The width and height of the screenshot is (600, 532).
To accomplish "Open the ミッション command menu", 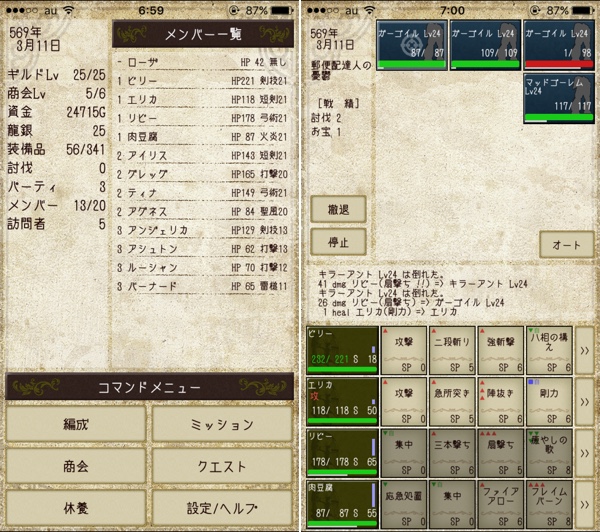I will coord(222,424).
